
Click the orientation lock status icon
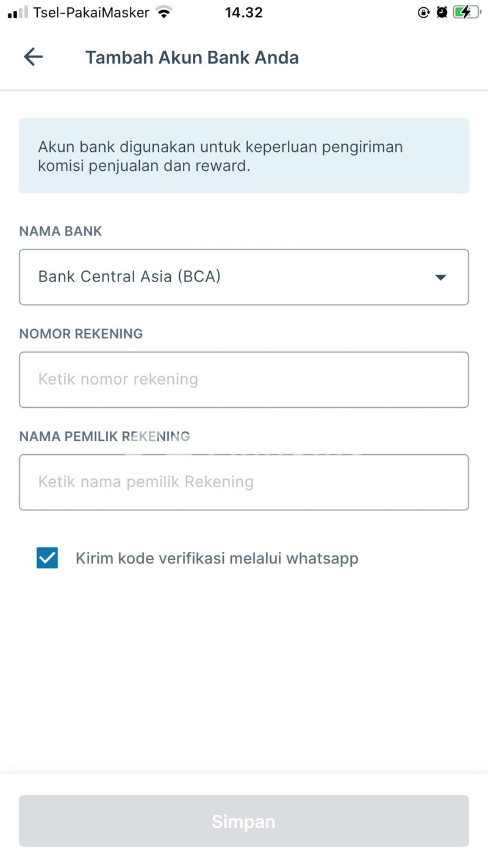(x=424, y=12)
